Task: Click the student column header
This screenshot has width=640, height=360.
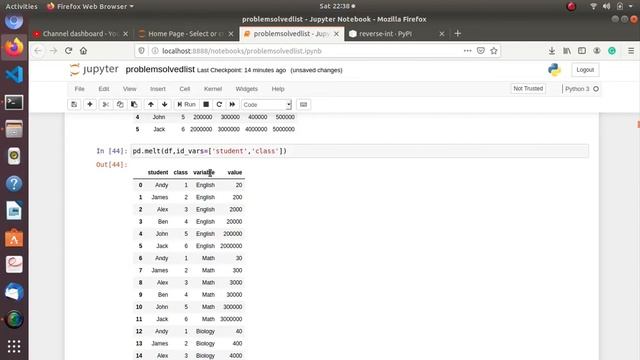Action: (158, 172)
